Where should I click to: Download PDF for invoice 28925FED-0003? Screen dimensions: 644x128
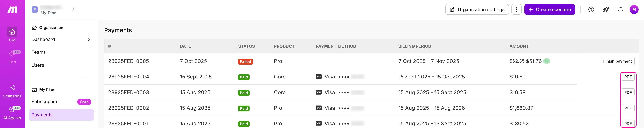coord(628,92)
